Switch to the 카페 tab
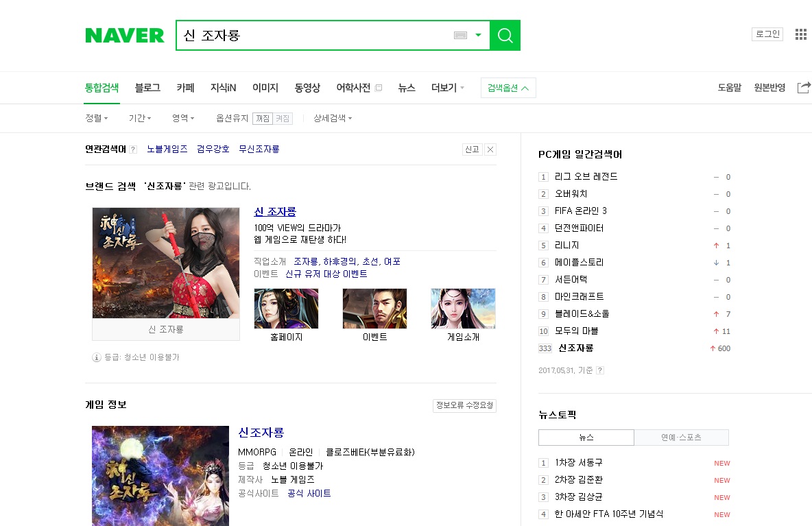The width and height of the screenshot is (812, 526). (185, 88)
